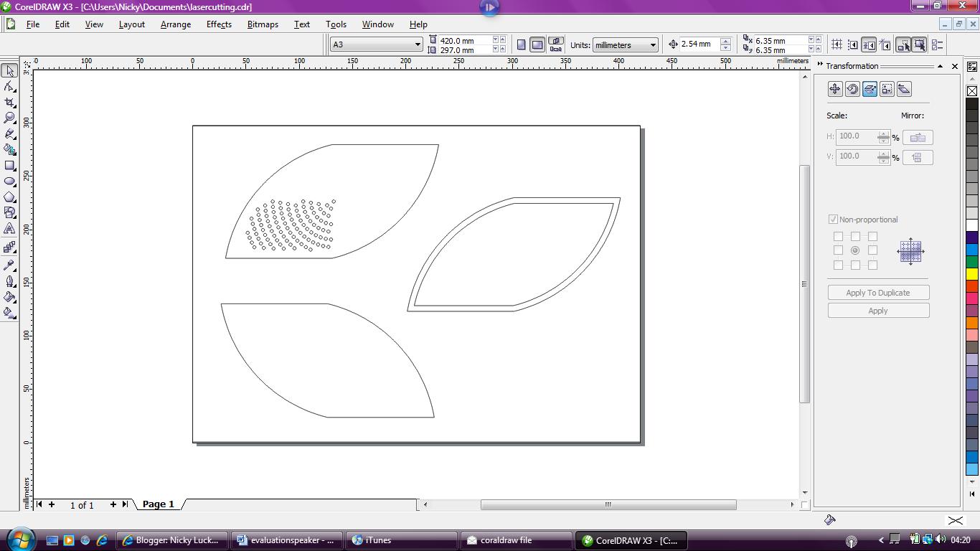Collapse the Transformation docker

pos(940,66)
